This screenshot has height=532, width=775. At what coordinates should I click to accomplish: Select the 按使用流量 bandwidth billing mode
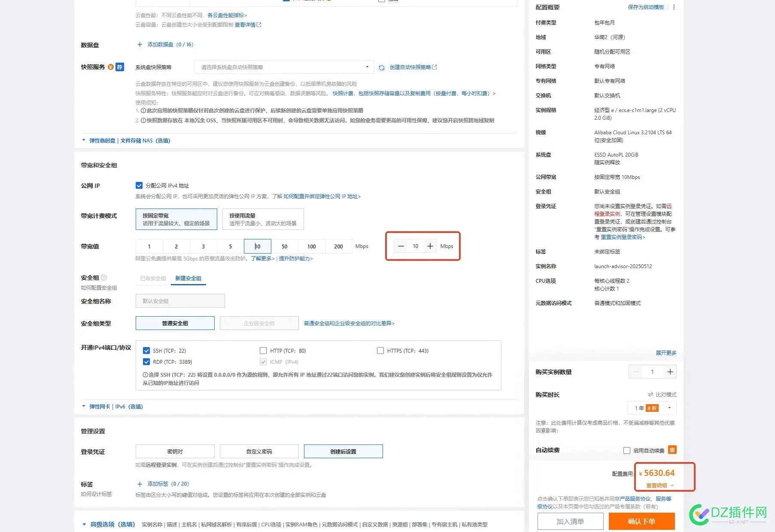pyautogui.click(x=262, y=219)
